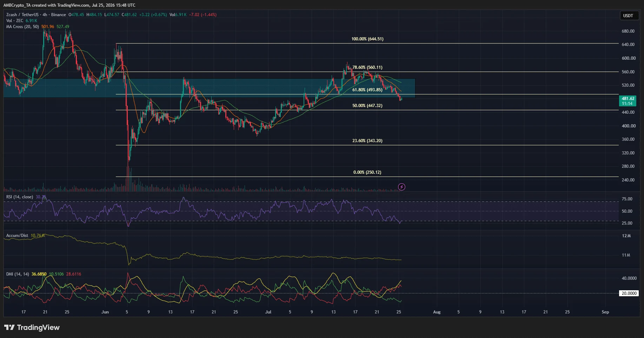Click the 23.60% (343.20) Fibonacci label
Viewport: 644px width, 338px height.
pos(367,141)
